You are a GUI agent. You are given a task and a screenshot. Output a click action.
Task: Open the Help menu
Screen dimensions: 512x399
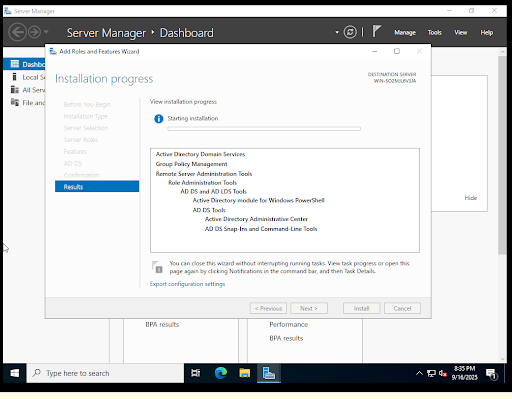coord(487,32)
